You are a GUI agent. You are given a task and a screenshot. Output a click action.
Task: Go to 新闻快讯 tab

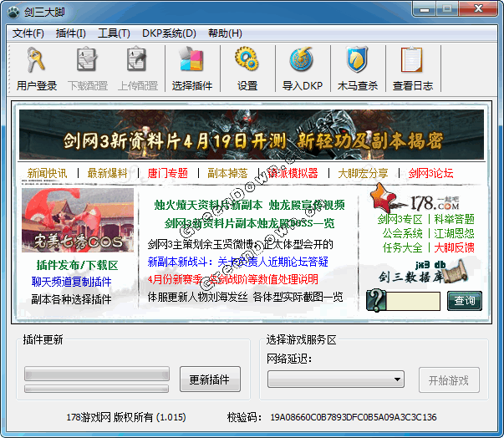coord(48,173)
